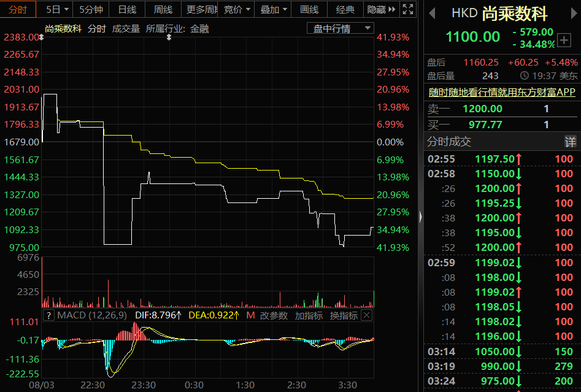
Task: Click the MACD help question-mark icon
Action: (48, 315)
